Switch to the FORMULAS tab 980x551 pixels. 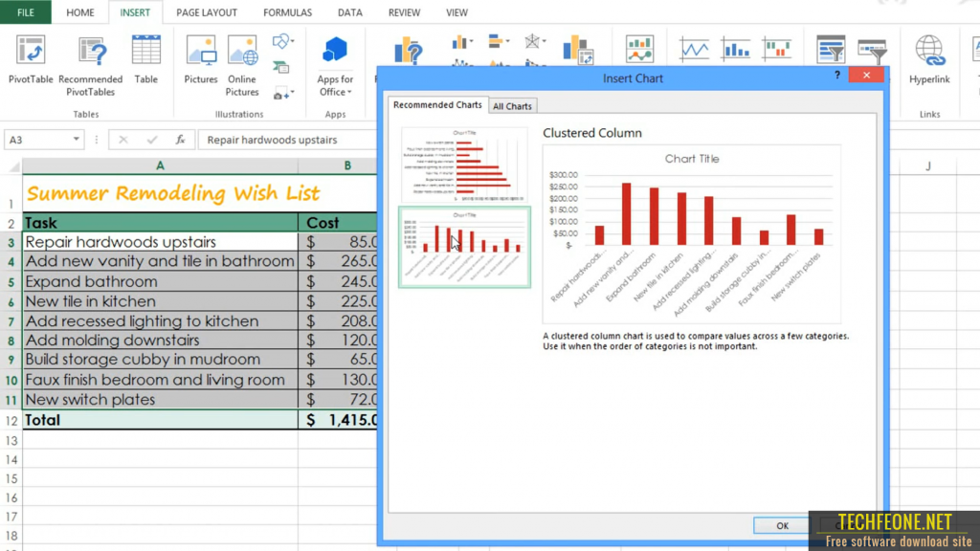click(x=287, y=12)
